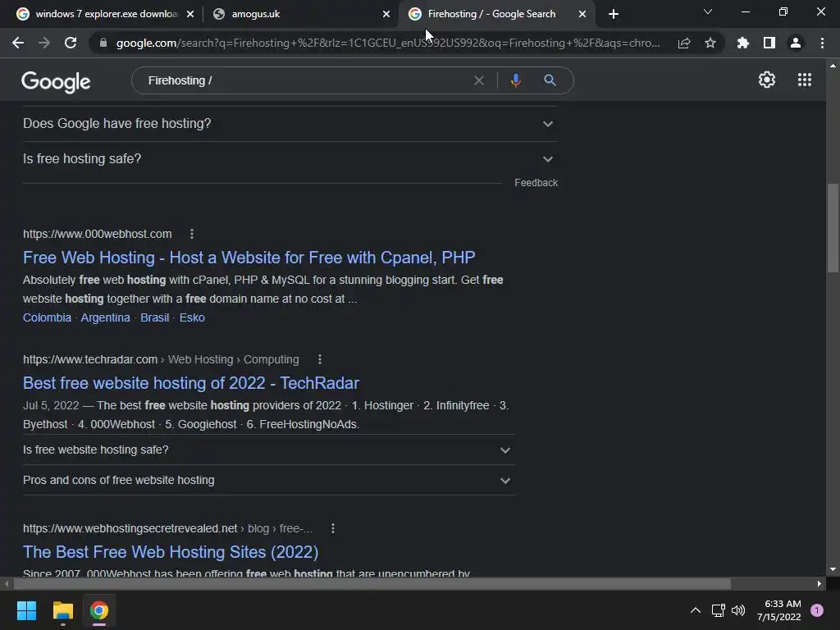Click the Feedback link
This screenshot has height=630, width=840.
(536, 183)
